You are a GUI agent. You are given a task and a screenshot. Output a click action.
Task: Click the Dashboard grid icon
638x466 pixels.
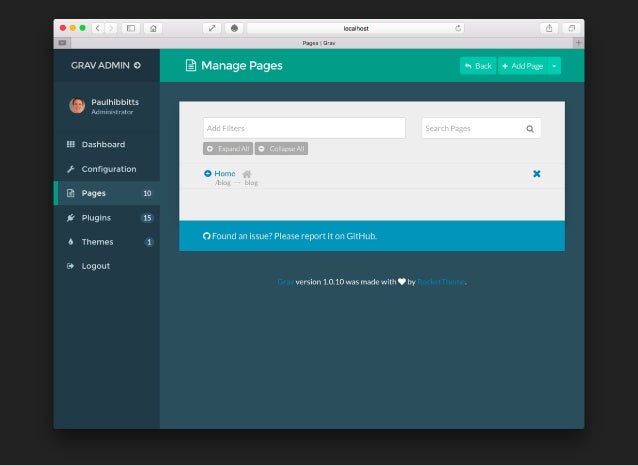click(x=71, y=144)
